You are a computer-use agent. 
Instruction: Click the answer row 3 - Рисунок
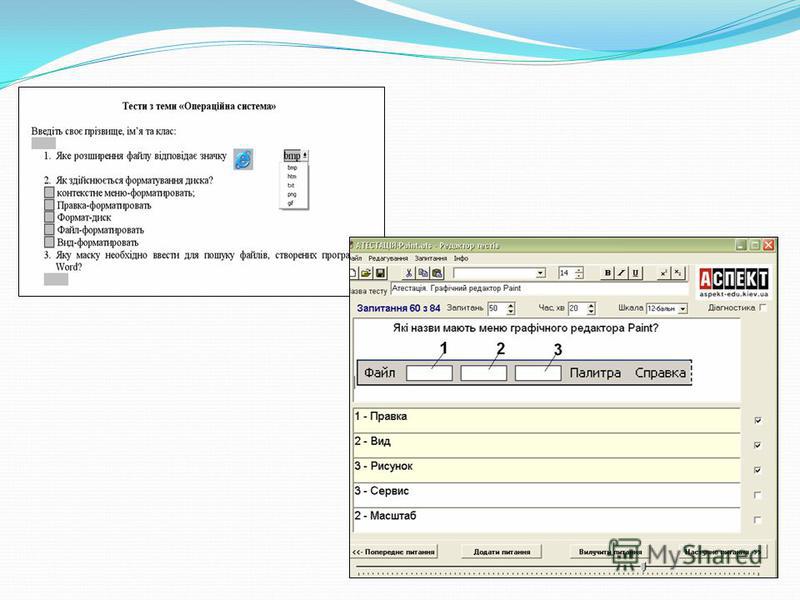click(x=546, y=470)
